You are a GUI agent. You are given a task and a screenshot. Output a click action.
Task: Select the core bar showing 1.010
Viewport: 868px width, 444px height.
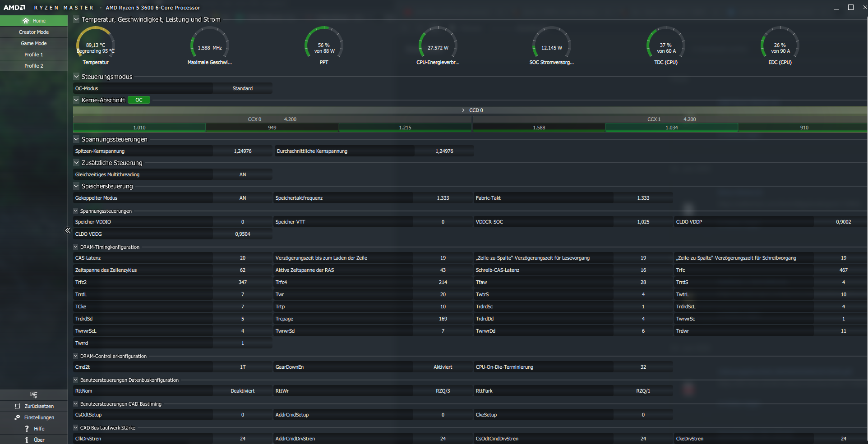pos(139,128)
